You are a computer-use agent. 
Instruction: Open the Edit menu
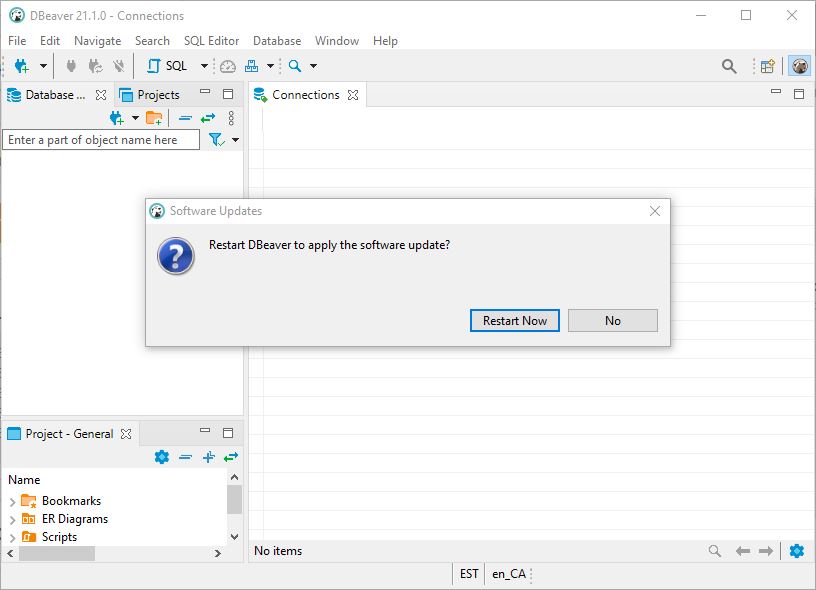tap(50, 41)
